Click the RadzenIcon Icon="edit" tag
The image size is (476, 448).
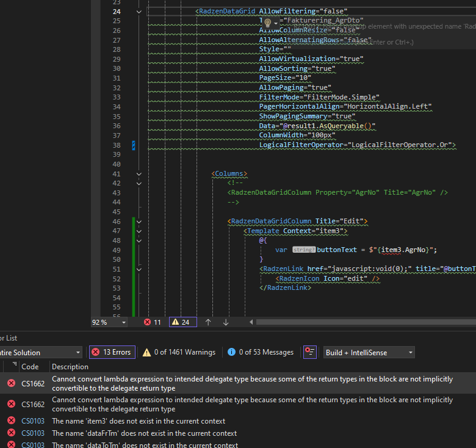(x=328, y=278)
